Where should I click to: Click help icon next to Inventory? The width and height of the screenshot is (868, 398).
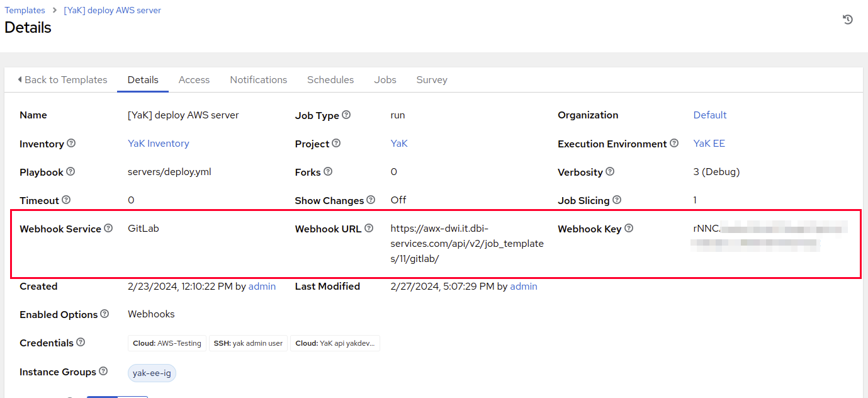[71, 144]
